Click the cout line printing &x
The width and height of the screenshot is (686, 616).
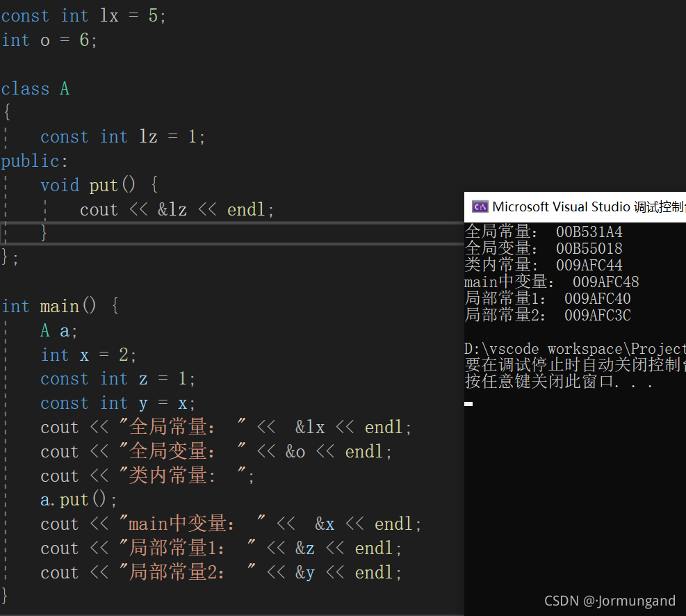click(x=231, y=524)
